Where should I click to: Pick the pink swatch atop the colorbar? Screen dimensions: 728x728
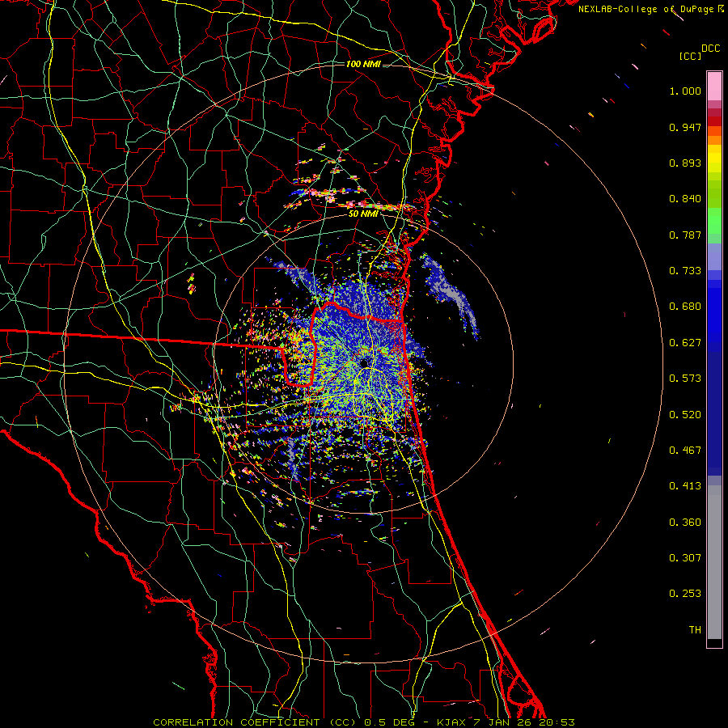point(714,87)
